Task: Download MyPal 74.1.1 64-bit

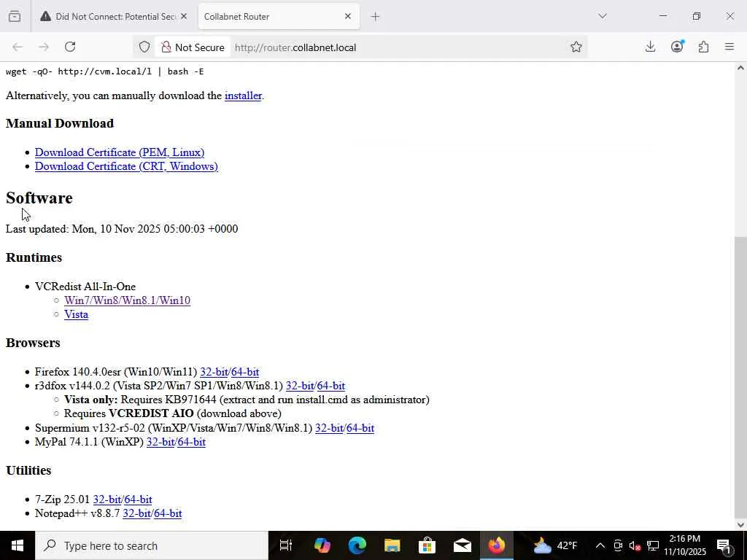Action: click(x=192, y=442)
